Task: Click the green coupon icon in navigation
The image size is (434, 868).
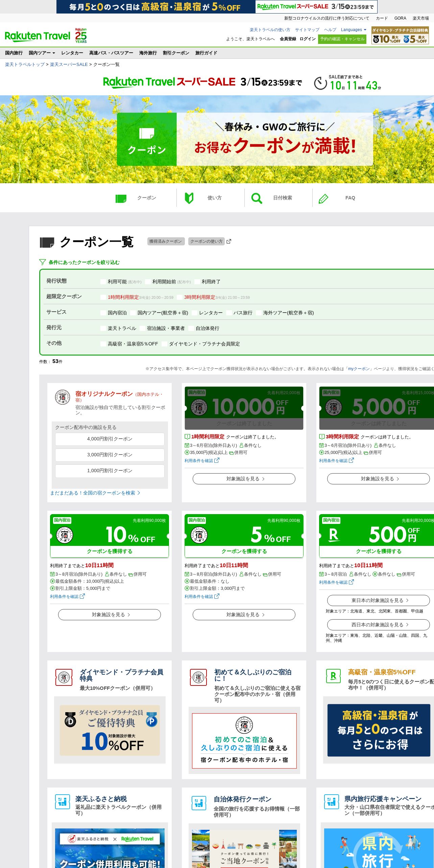Action: tap(121, 198)
